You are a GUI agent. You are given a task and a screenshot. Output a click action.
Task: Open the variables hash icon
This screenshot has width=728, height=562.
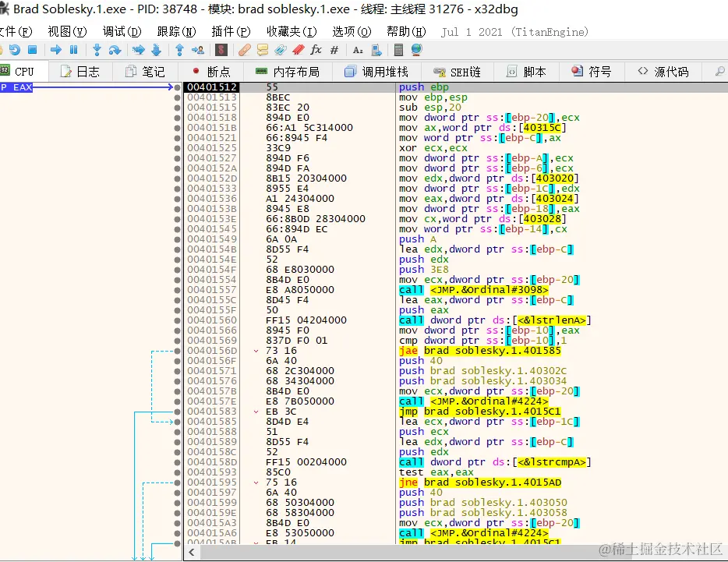pos(334,50)
